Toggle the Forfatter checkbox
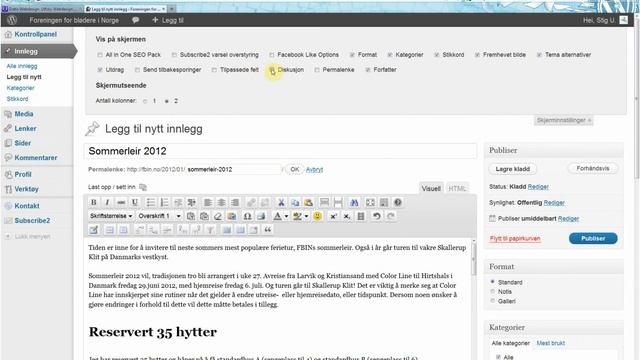This screenshot has height=360, width=640. tap(368, 70)
